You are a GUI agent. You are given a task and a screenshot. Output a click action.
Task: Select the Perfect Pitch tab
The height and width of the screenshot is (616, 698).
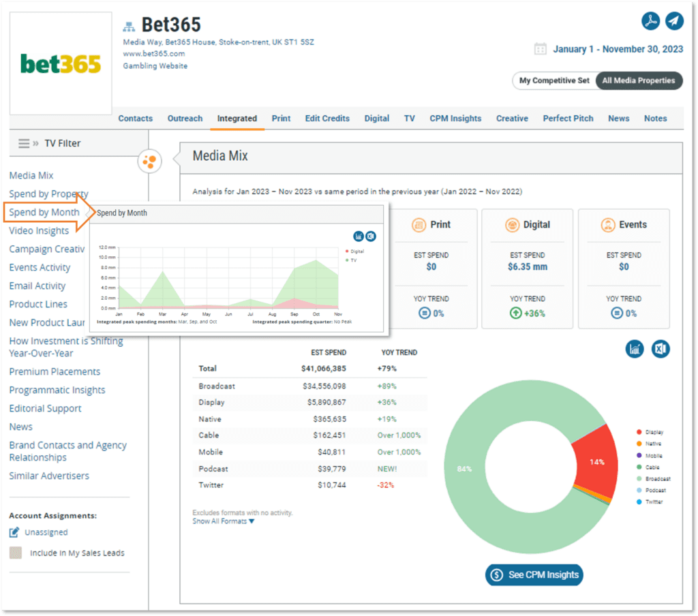point(568,119)
